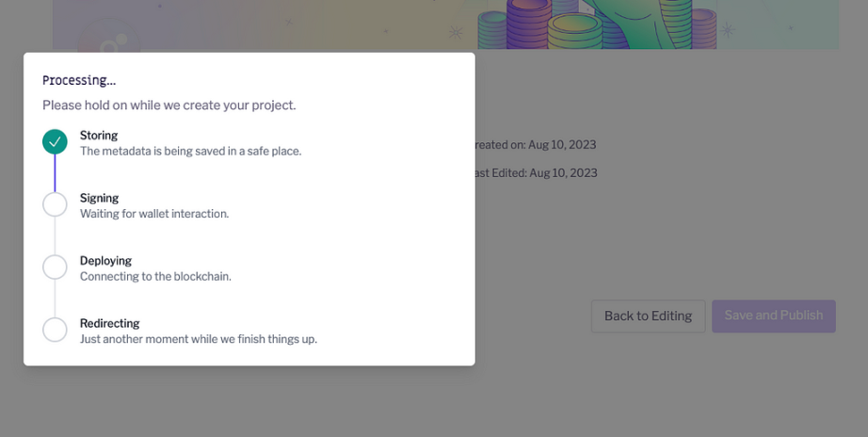Select the Signing step label
The image size is (868, 437).
99,198
